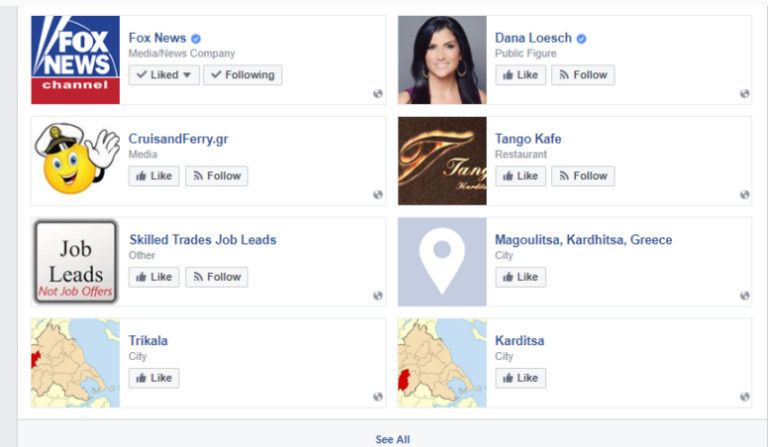Screen dimensions: 768x447
Task: Open the Karditsa map thumbnail
Action: [x=442, y=363]
